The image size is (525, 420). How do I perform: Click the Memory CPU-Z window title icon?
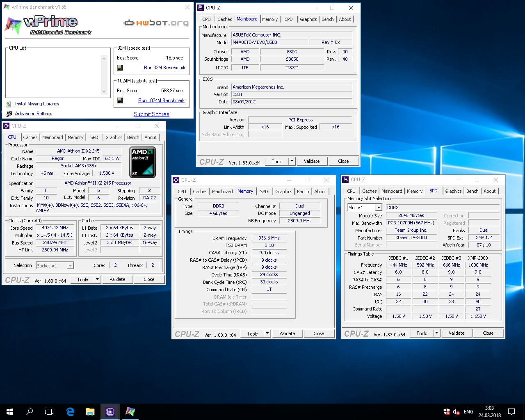(176, 180)
